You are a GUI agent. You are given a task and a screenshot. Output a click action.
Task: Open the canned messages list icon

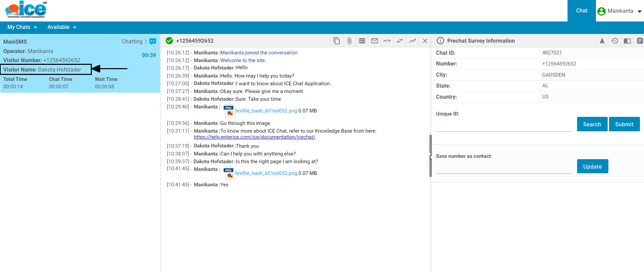pyautogui.click(x=362, y=41)
